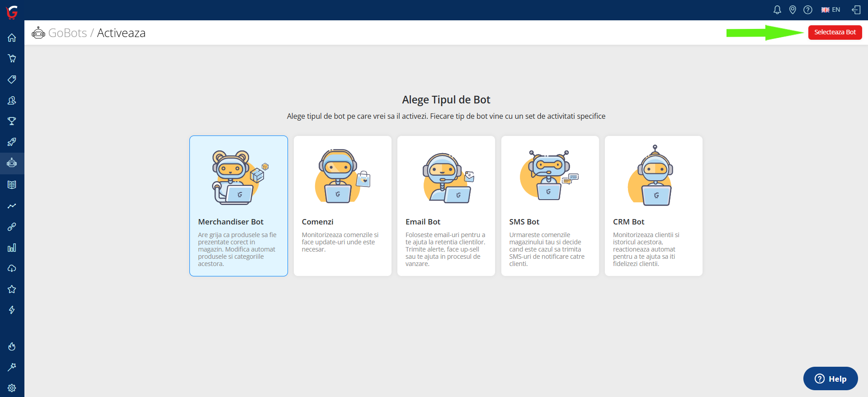
Task: Open the GoBots robot sidebar icon
Action: pos(12,163)
